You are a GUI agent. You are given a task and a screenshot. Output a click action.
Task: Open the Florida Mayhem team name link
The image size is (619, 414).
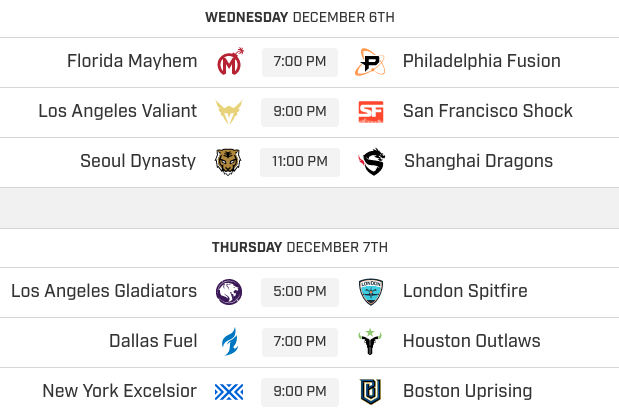132,62
